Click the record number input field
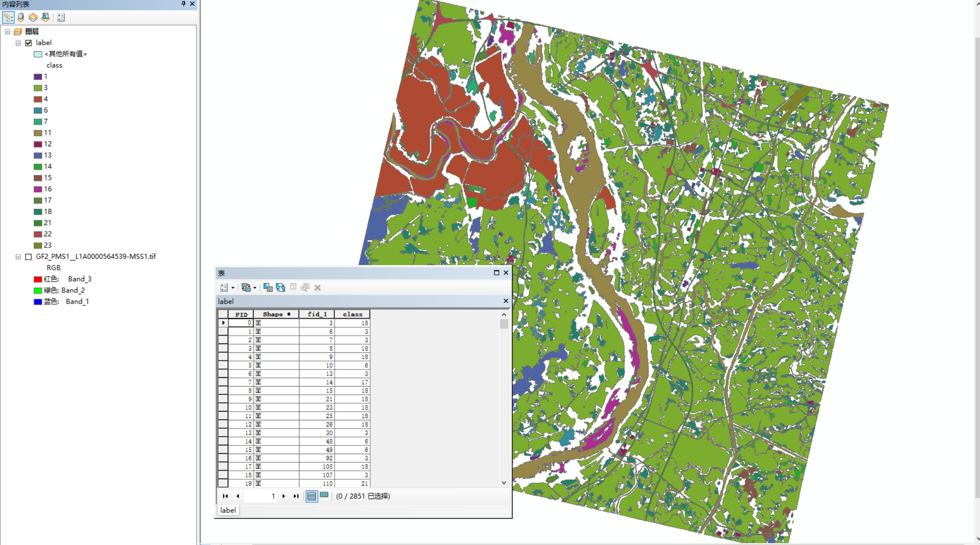980x545 pixels. click(x=261, y=496)
